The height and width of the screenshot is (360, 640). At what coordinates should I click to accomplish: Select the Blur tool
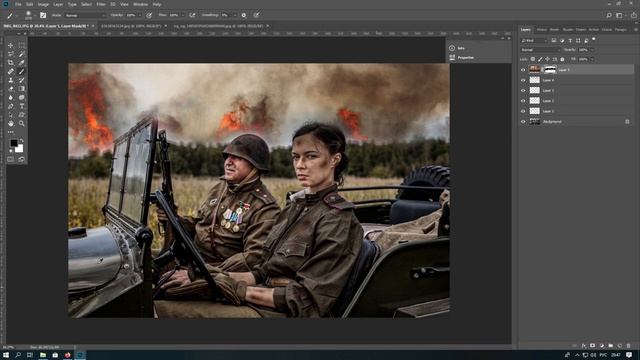(x=11, y=98)
